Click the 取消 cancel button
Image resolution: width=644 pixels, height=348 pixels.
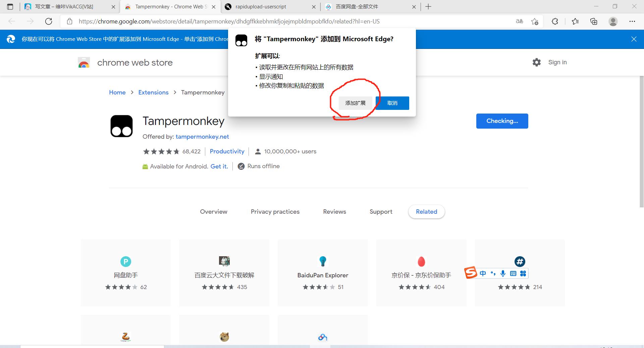392,103
